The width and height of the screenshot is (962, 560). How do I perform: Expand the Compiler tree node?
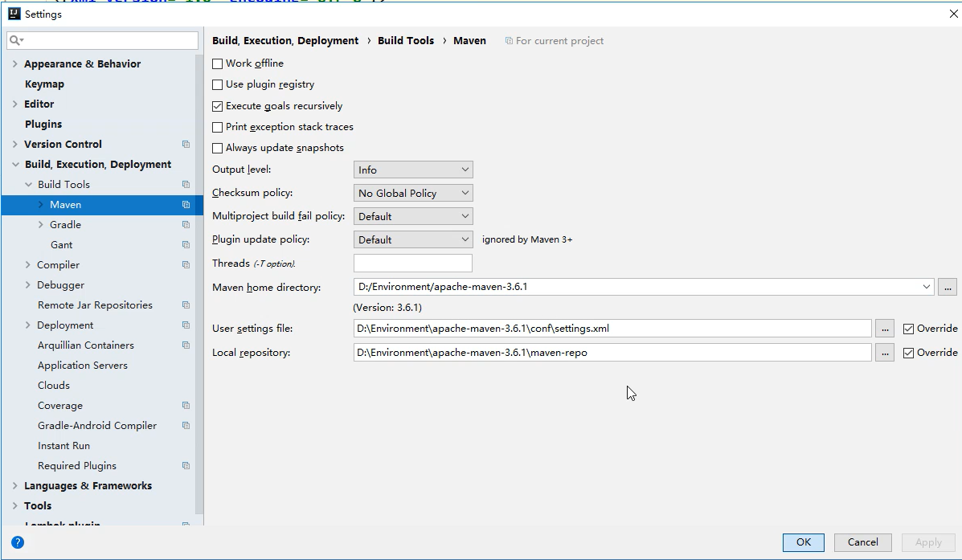[x=27, y=265]
